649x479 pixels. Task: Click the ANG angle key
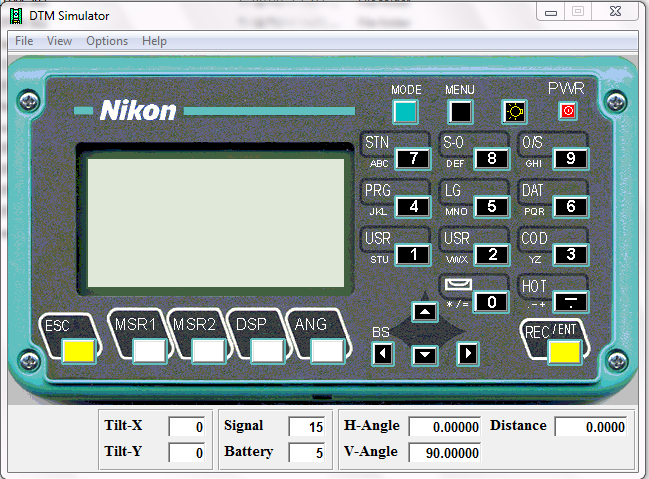(x=327, y=351)
